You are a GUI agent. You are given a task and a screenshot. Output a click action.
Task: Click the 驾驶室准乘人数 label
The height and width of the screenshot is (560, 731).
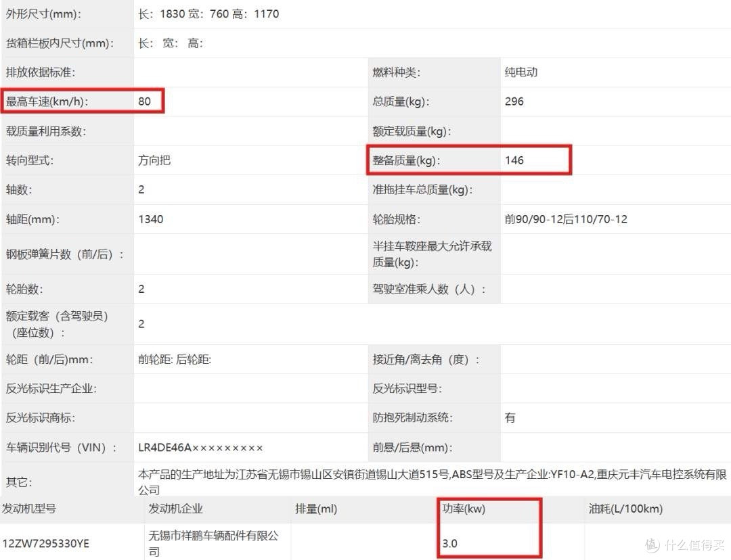(x=429, y=289)
